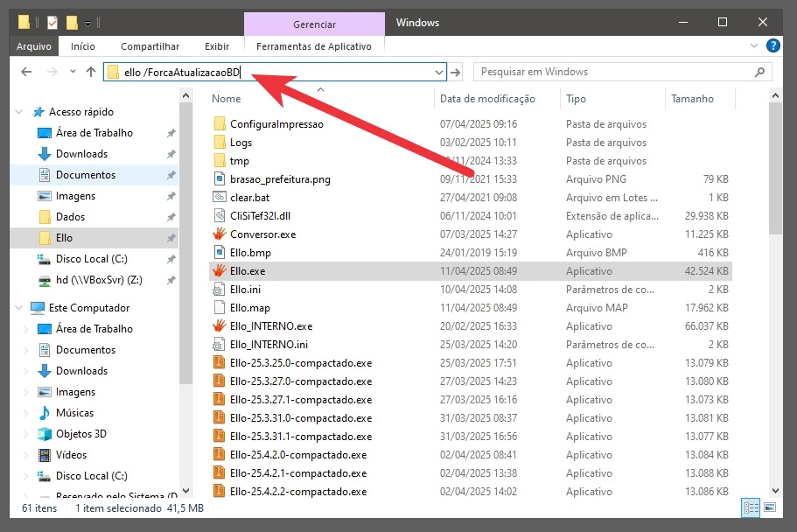Image resolution: width=797 pixels, height=532 pixels.
Task: Open Músicas under Este Computador
Action: point(74,412)
